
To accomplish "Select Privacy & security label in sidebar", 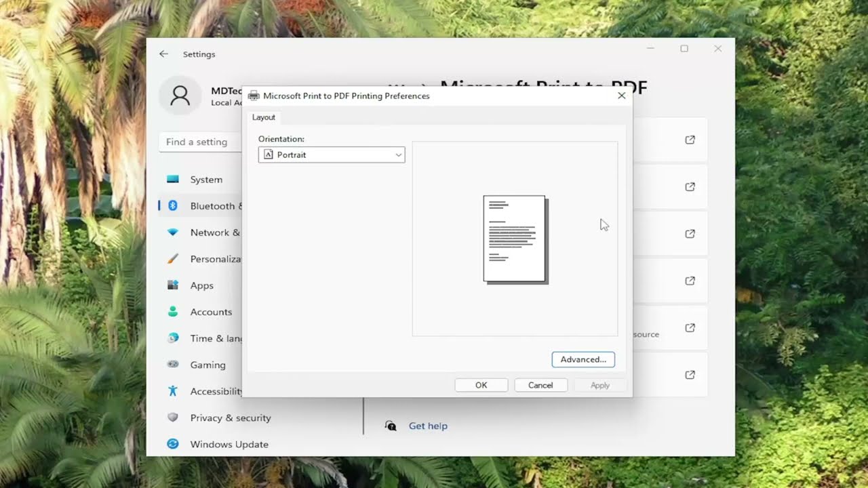I will pyautogui.click(x=231, y=418).
